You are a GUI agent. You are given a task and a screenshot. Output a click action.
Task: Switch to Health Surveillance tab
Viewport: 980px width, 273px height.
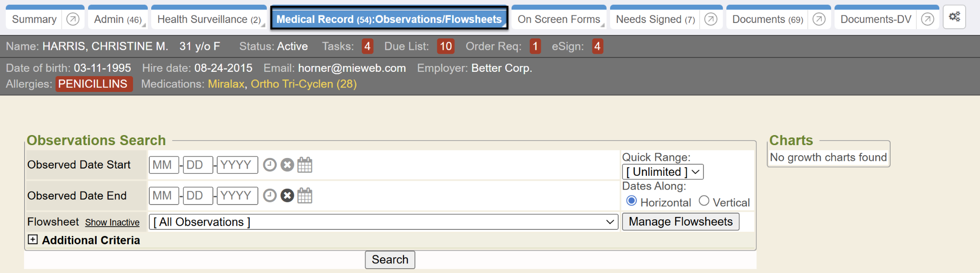pos(209,19)
